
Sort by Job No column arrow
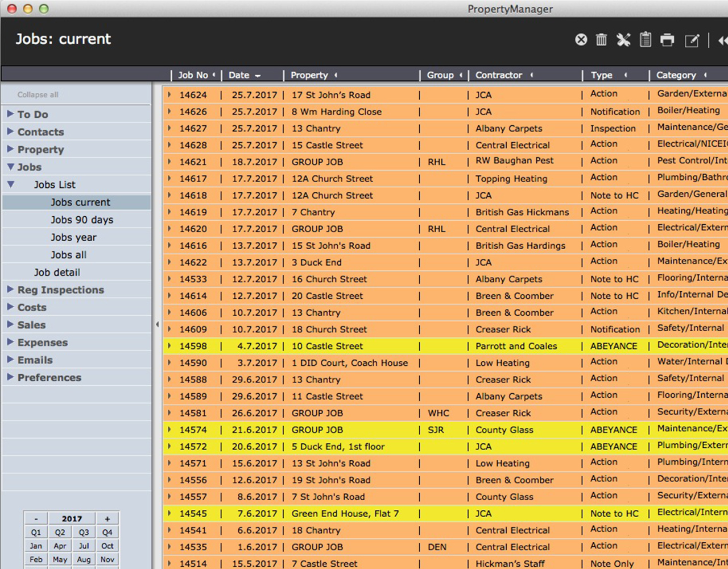click(214, 75)
